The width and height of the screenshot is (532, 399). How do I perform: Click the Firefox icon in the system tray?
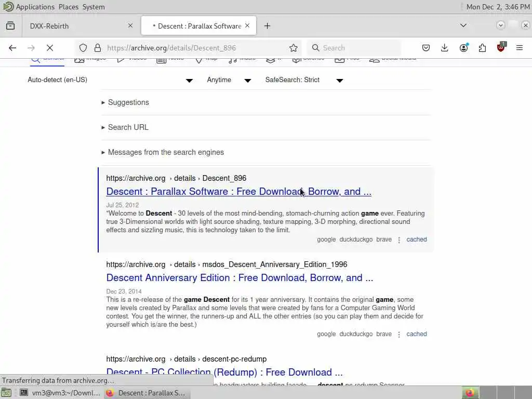(x=470, y=393)
